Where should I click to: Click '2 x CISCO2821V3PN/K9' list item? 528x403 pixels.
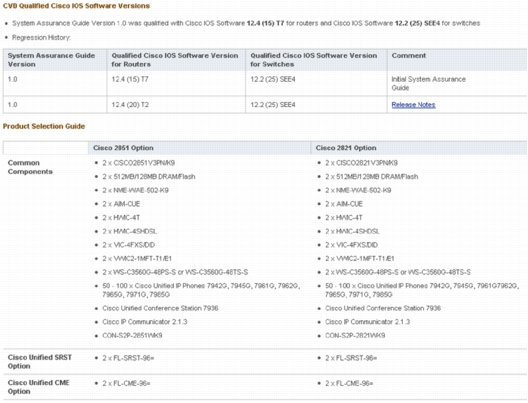click(361, 163)
